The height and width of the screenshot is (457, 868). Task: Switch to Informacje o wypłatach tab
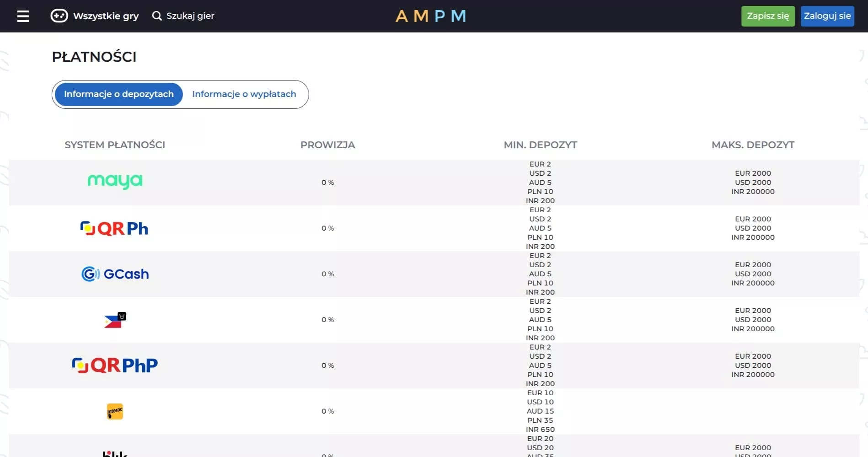(244, 94)
